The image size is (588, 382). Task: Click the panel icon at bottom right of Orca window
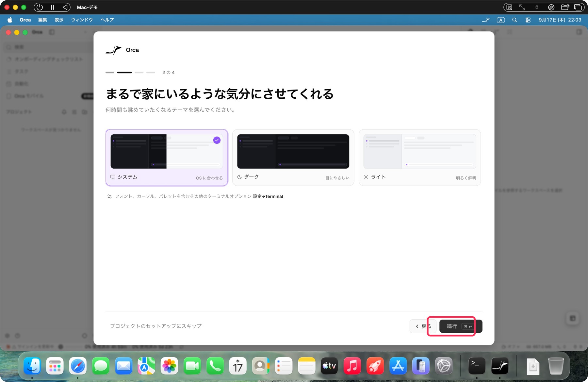pos(573,319)
